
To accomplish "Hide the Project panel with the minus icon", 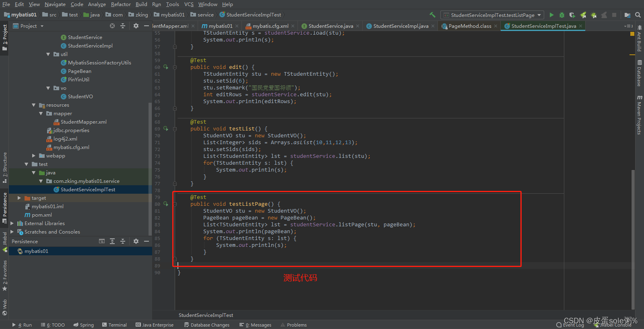I will (x=146, y=26).
